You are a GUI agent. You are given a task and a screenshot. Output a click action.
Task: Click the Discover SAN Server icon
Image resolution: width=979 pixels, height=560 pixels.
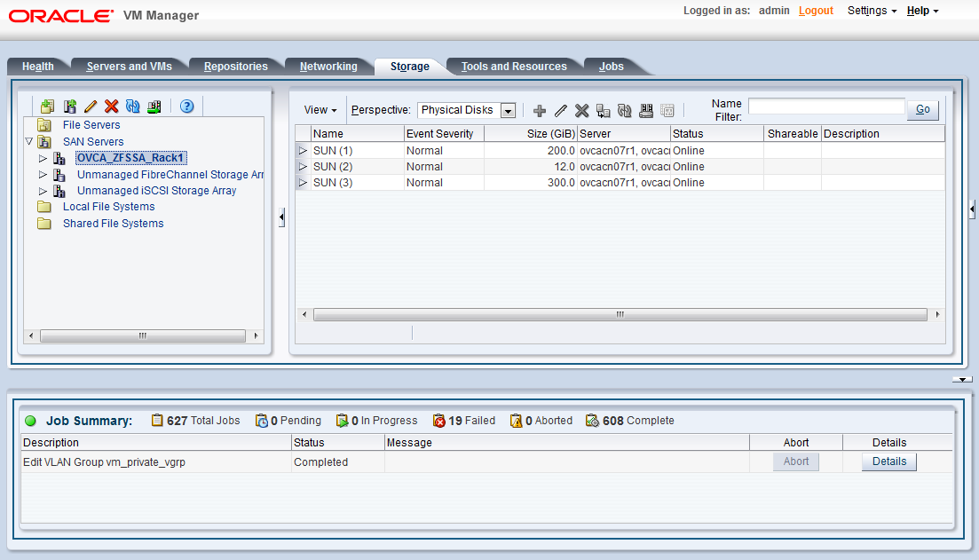coord(69,106)
